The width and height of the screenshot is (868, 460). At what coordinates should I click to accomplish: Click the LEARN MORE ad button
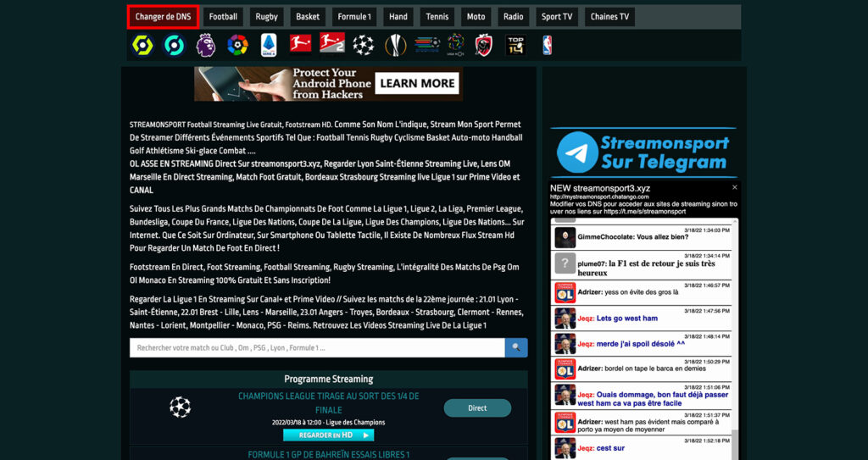pyautogui.click(x=417, y=84)
